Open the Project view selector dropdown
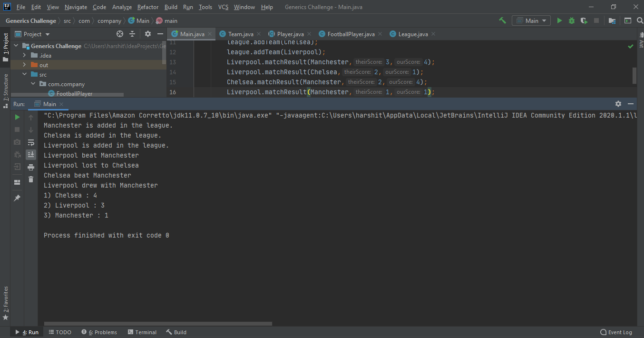The image size is (644, 338). [x=32, y=34]
